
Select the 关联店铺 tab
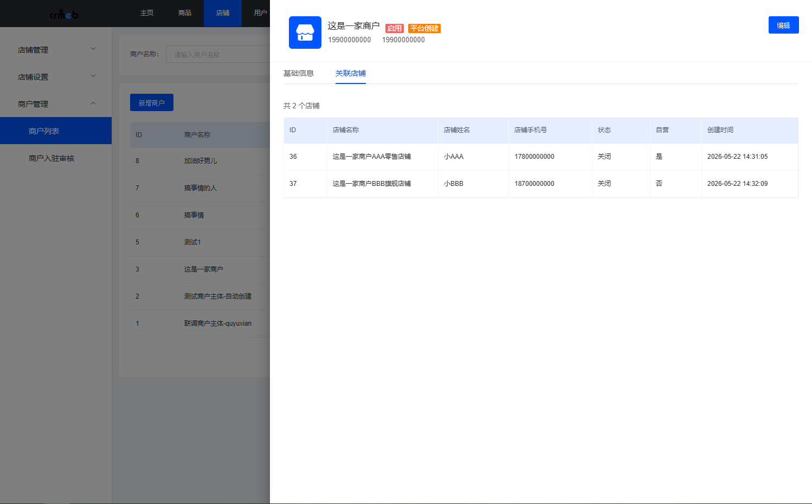pyautogui.click(x=350, y=73)
